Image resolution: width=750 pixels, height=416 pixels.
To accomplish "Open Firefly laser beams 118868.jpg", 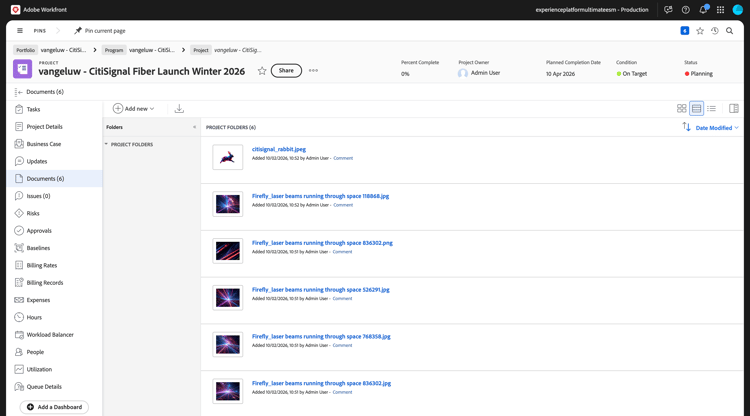I will click(320, 196).
